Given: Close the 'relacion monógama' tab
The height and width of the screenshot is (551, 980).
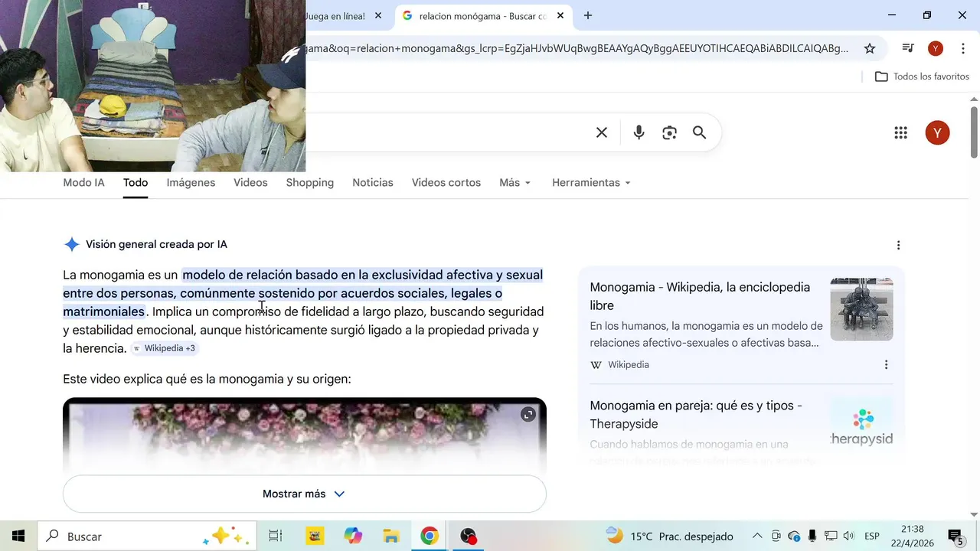Looking at the screenshot, I should (x=560, y=15).
